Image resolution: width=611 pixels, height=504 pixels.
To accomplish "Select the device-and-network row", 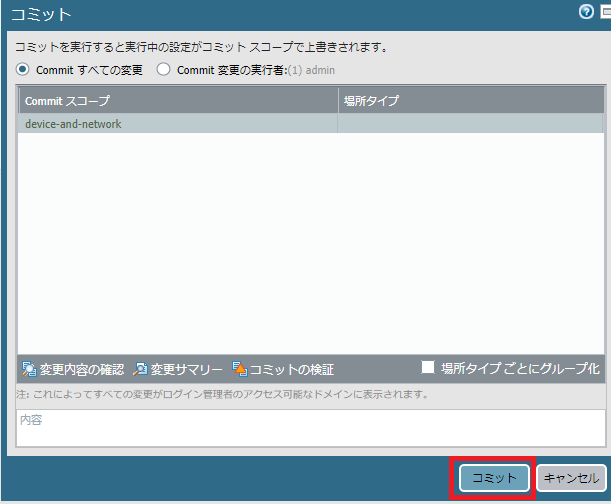I will tap(311, 124).
